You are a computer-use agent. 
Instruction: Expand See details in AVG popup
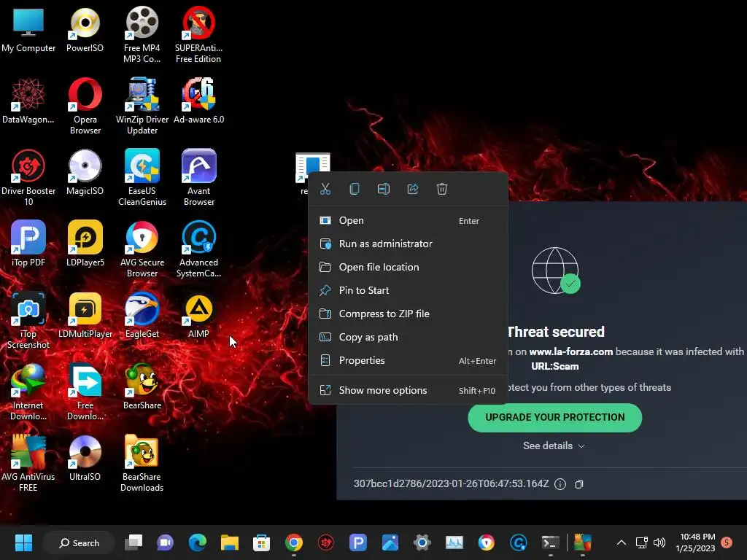[x=554, y=446]
